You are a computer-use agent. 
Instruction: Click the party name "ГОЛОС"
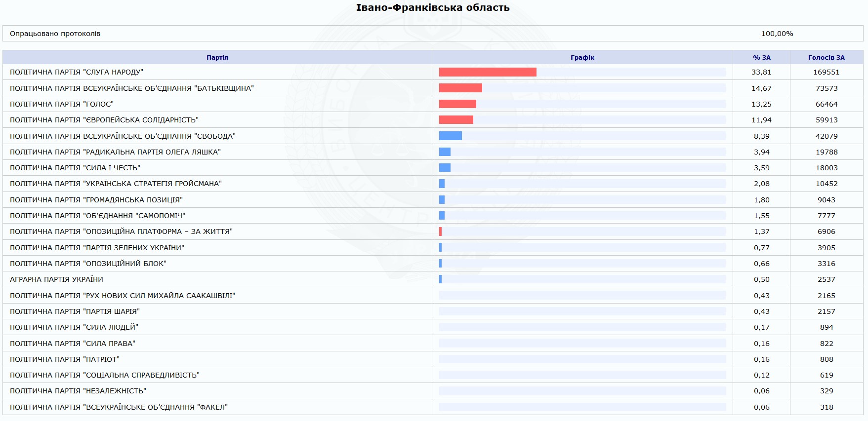[x=62, y=104]
